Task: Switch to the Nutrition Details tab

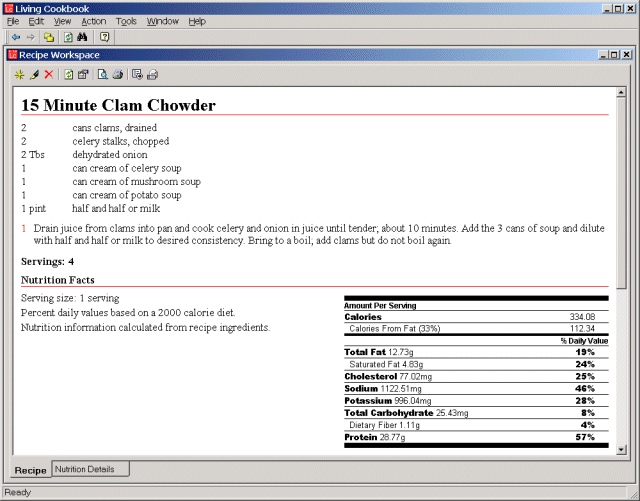Action: point(90,469)
